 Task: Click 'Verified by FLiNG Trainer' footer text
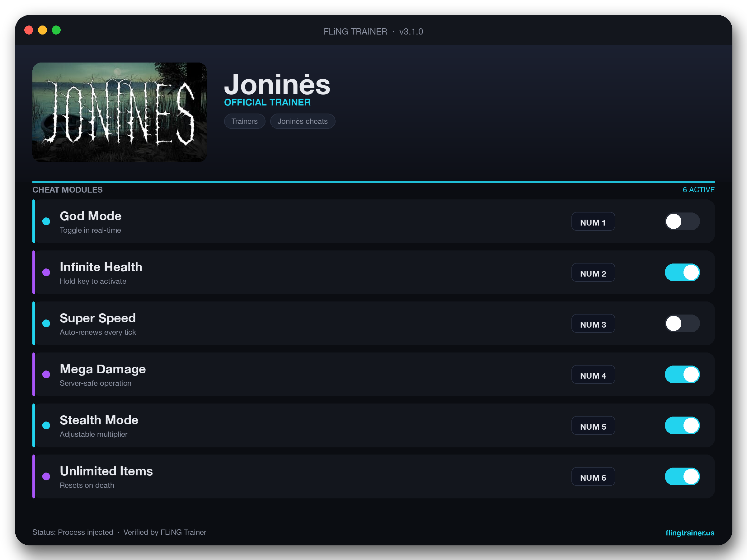[165, 532]
